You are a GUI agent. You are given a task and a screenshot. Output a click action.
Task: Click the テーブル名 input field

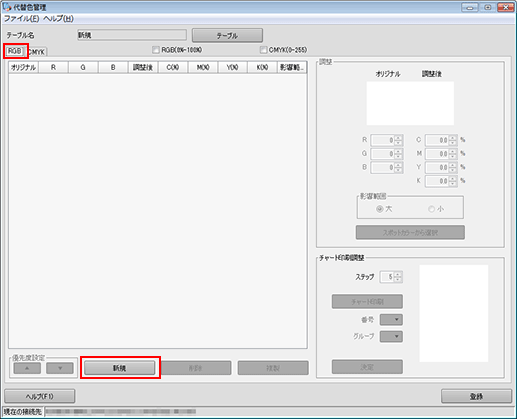pos(132,35)
